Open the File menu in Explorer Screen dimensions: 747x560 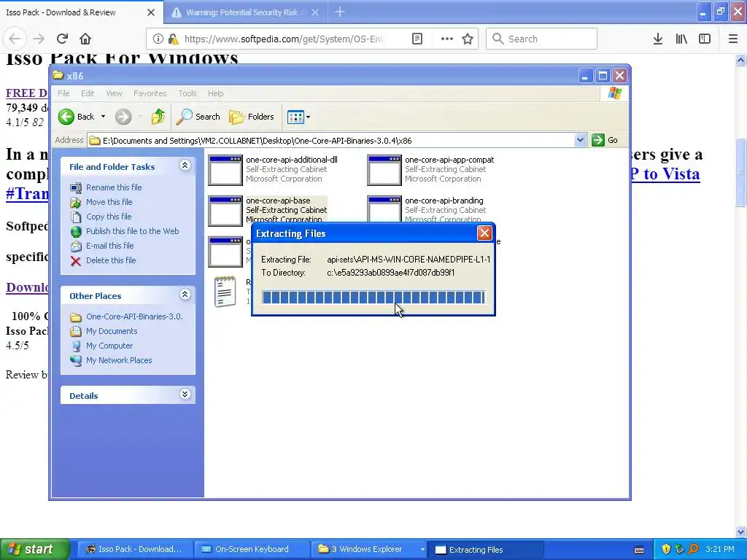(63, 93)
